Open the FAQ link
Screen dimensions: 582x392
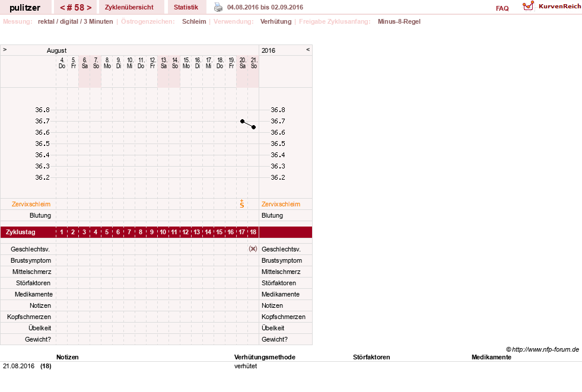point(502,8)
